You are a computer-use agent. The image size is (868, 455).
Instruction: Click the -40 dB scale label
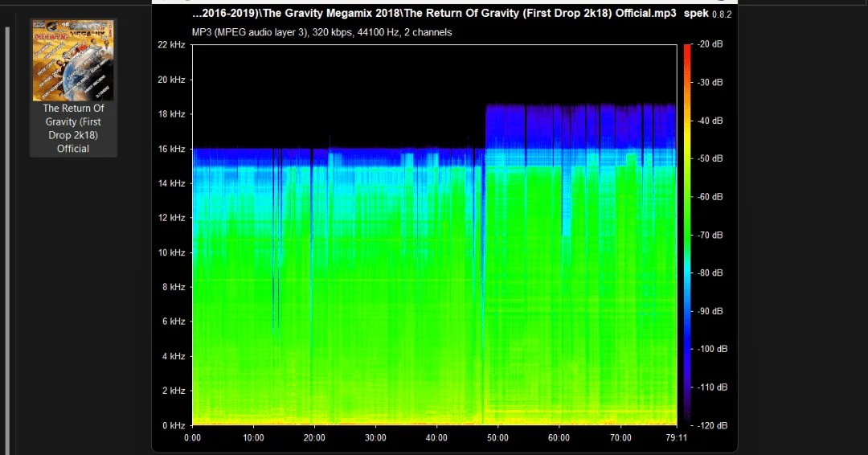pyautogui.click(x=710, y=121)
